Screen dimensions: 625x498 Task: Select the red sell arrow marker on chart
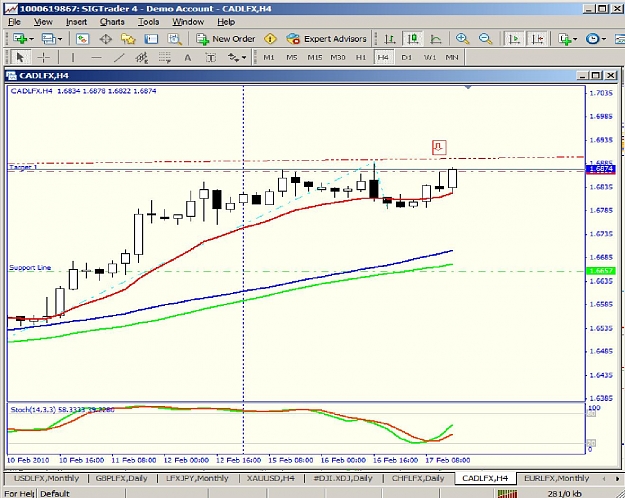439,147
